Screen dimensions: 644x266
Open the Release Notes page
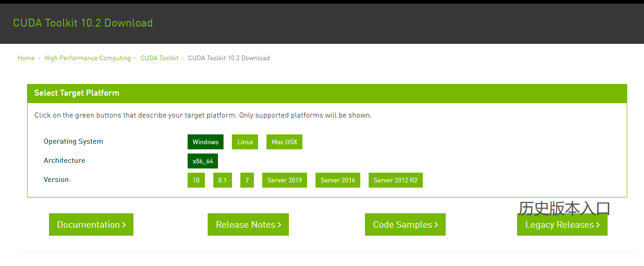tap(248, 224)
